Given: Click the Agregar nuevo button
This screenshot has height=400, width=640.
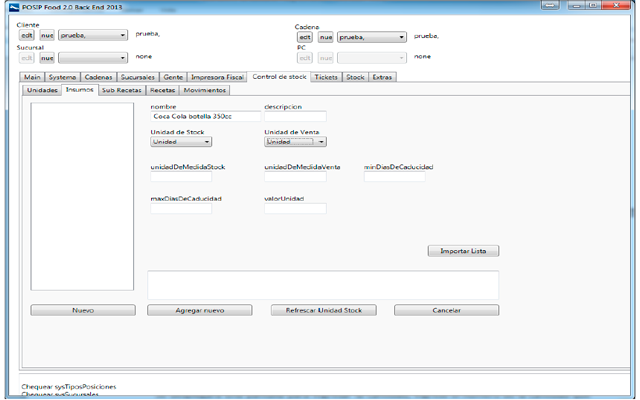Looking at the screenshot, I should 200,310.
